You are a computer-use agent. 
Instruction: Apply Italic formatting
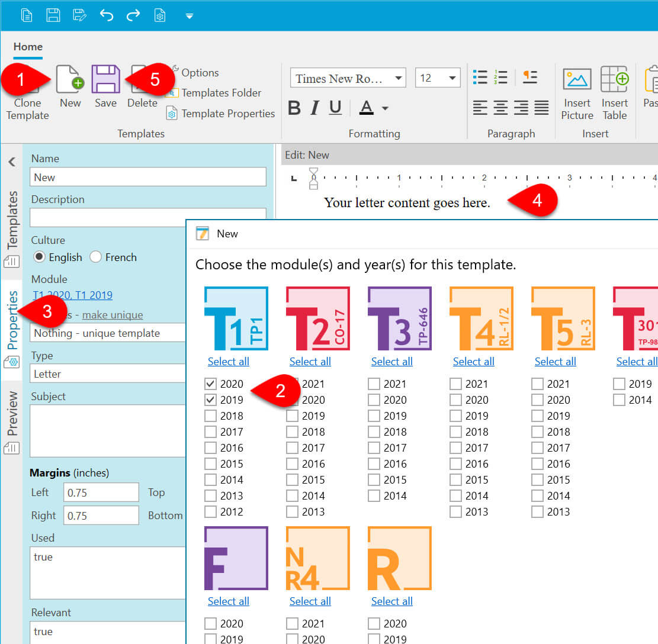(x=314, y=108)
